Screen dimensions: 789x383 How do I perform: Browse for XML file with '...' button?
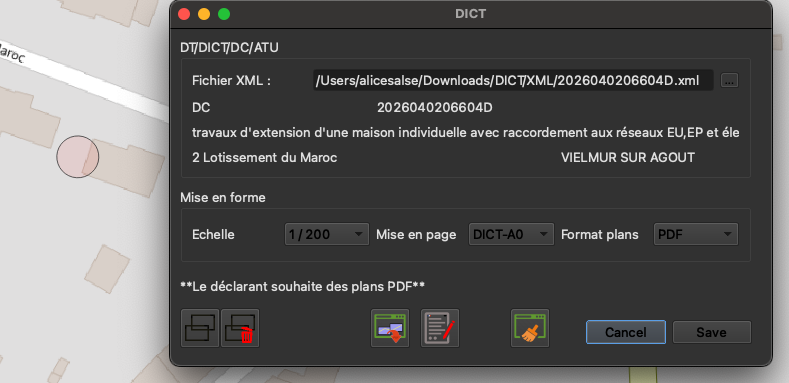click(x=729, y=81)
